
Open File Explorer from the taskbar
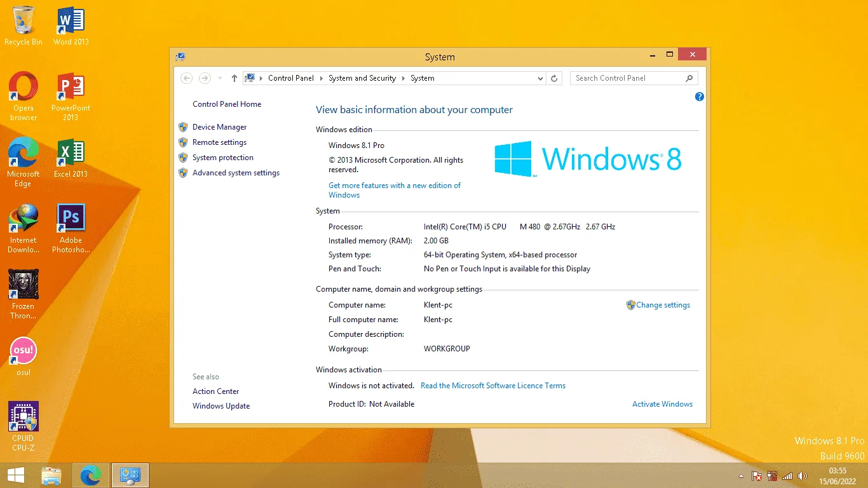[51, 475]
